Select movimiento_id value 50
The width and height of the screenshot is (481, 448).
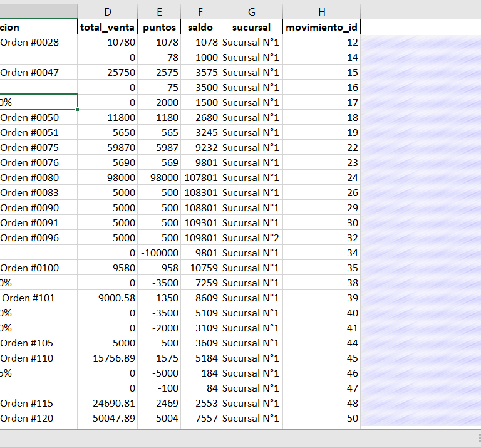321,418
